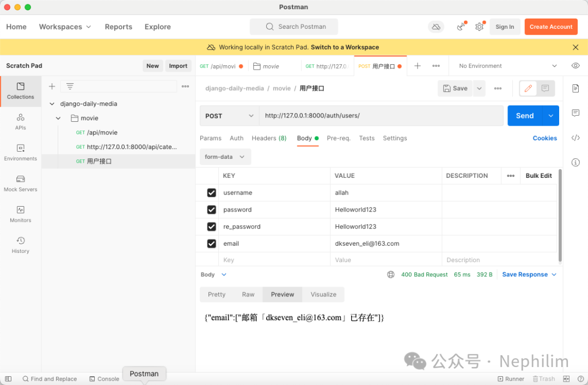Switch to the Pre-req. tab

339,138
